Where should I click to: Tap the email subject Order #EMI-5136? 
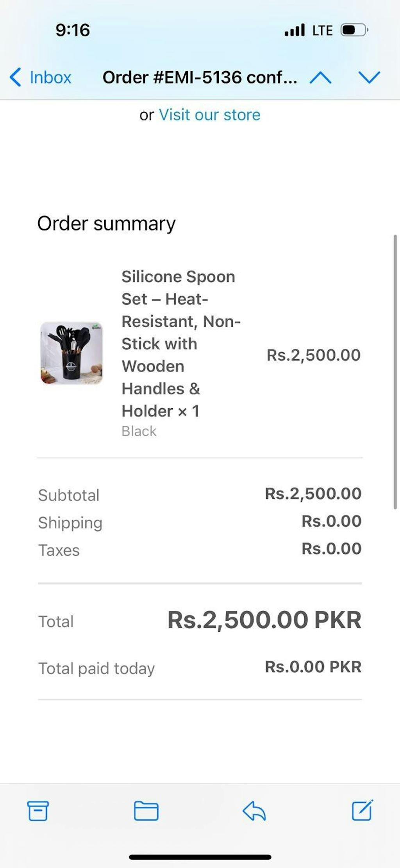[199, 77]
